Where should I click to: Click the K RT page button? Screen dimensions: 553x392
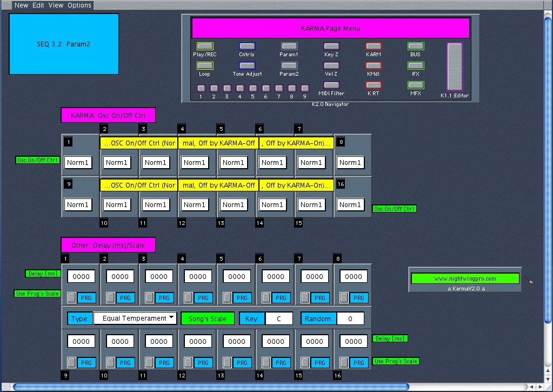(374, 85)
